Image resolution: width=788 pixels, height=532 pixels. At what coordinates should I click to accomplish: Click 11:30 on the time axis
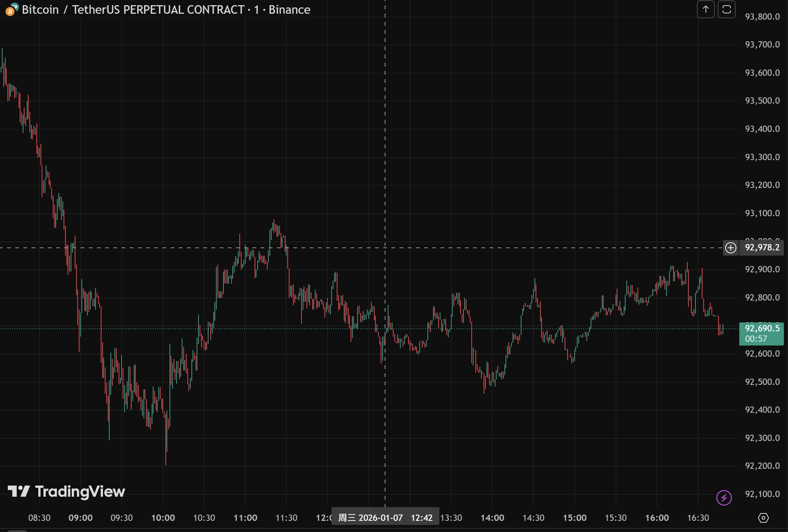(x=286, y=518)
